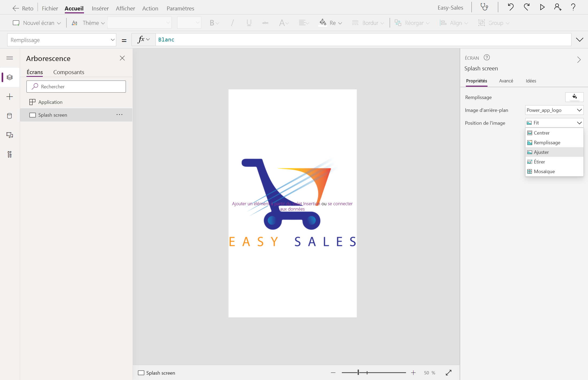The height and width of the screenshot is (380, 588).
Task: Open the Image d'arrière-plan dropdown
Action: [x=554, y=110]
